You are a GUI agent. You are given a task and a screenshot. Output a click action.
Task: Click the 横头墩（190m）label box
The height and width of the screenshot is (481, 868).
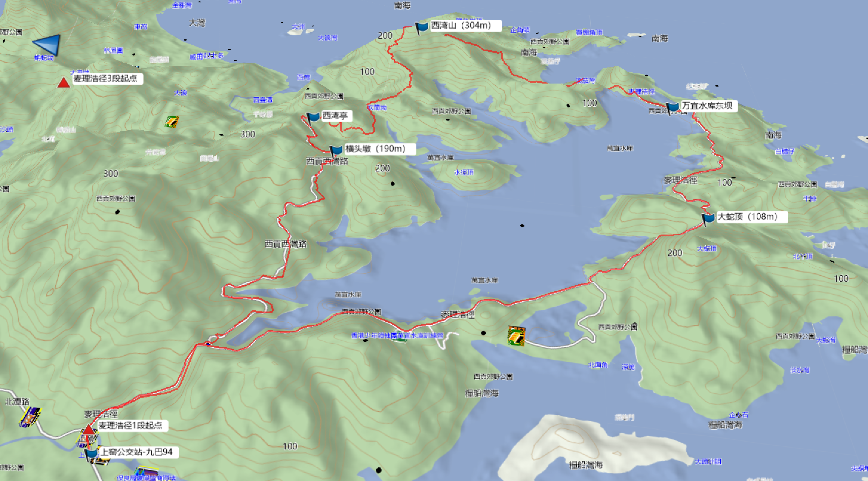click(379, 149)
